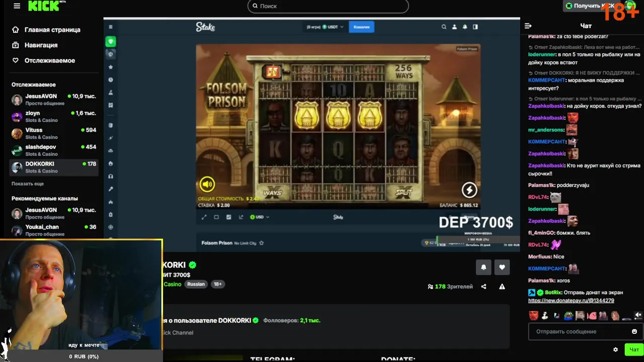The width and height of the screenshot is (644, 362).
Task: Open the Stake sidebar hamburger menu
Action: [x=111, y=27]
